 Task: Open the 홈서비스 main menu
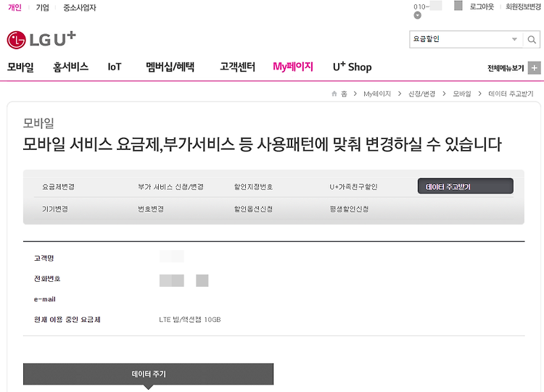click(x=71, y=67)
